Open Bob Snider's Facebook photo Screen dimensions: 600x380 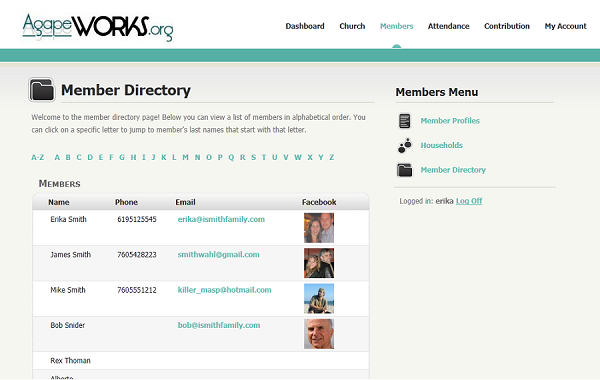pyautogui.click(x=319, y=334)
